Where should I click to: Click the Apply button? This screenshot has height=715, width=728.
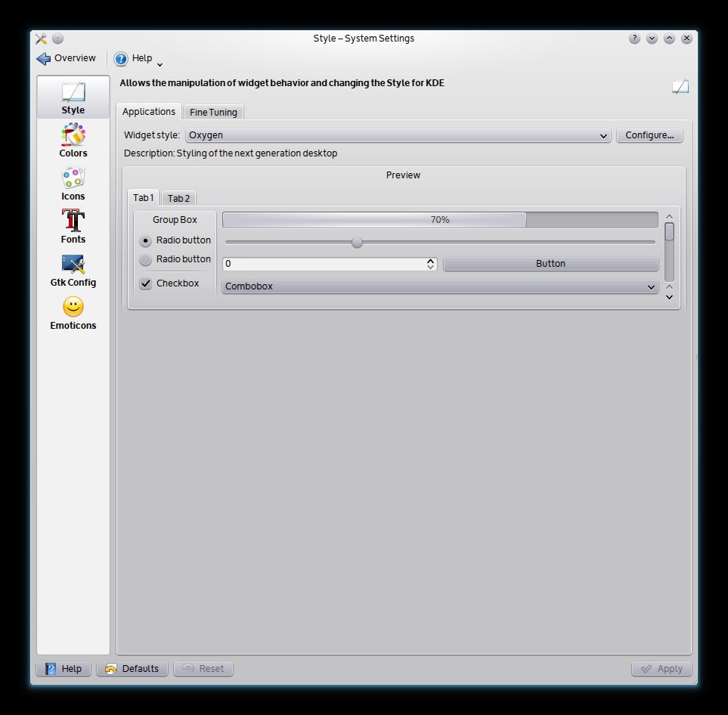[661, 669]
